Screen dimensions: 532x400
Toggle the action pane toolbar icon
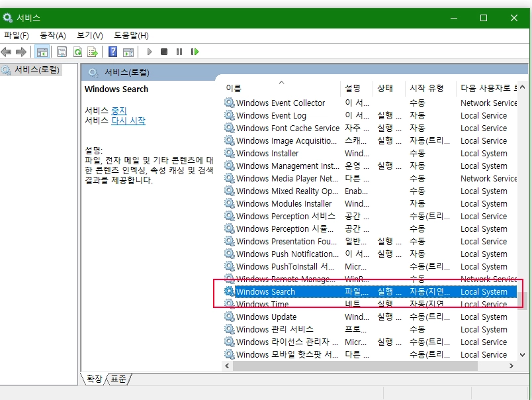[x=128, y=52]
